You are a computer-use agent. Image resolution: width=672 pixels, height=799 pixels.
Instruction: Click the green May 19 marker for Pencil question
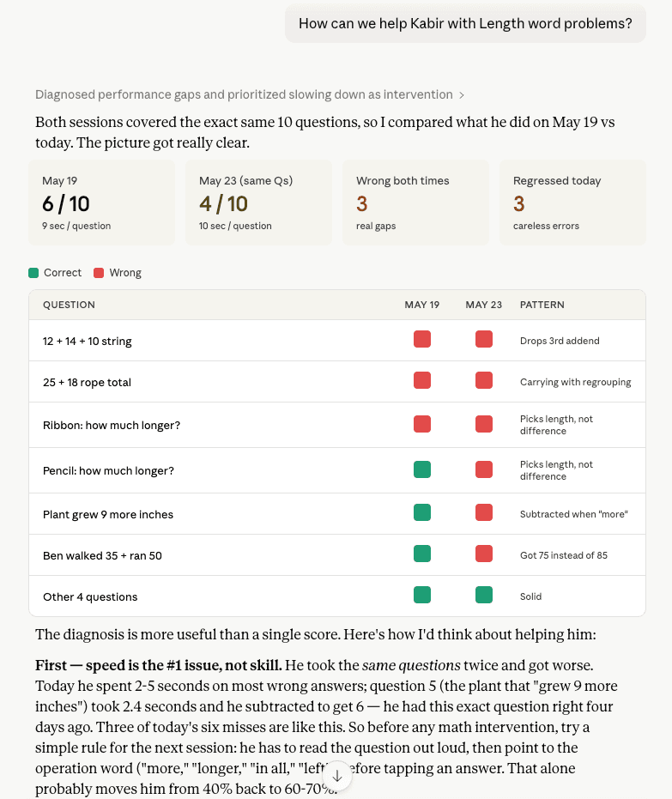coord(422,469)
